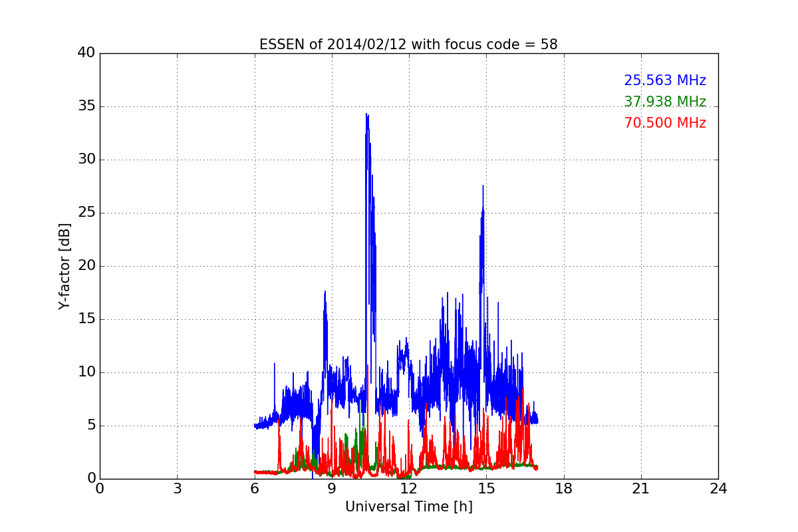
Task: Click the x-axis tick label '21'
Action: [x=641, y=489]
